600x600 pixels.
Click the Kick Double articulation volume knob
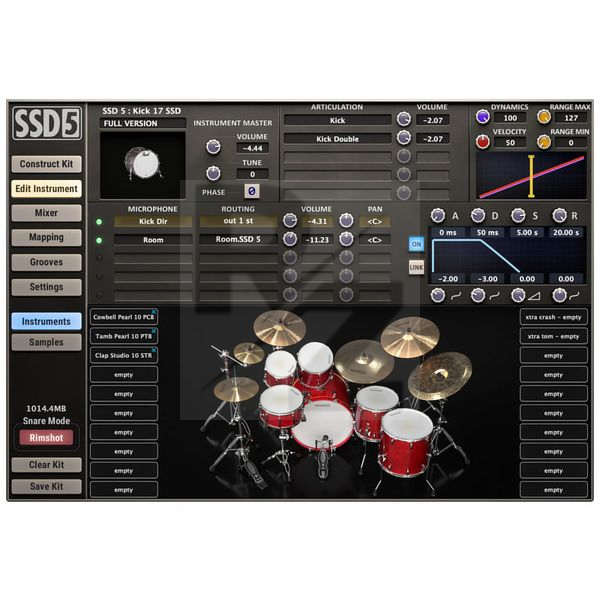404,138
